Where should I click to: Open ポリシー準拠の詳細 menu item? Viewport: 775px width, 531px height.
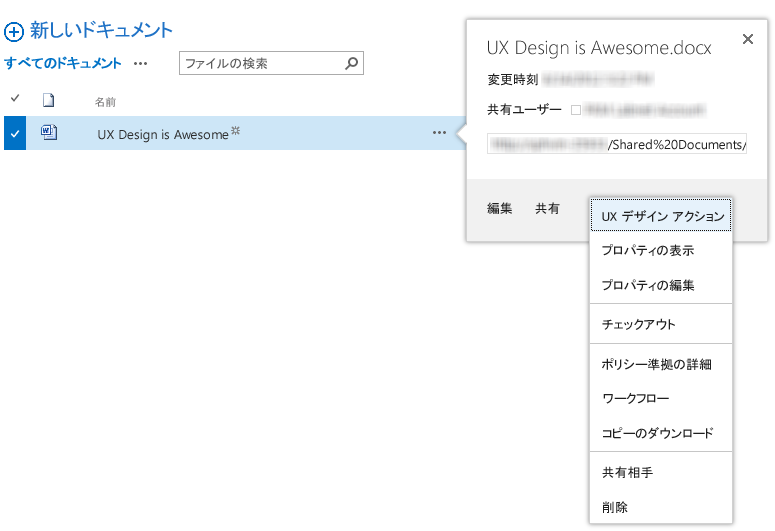[x=661, y=364]
